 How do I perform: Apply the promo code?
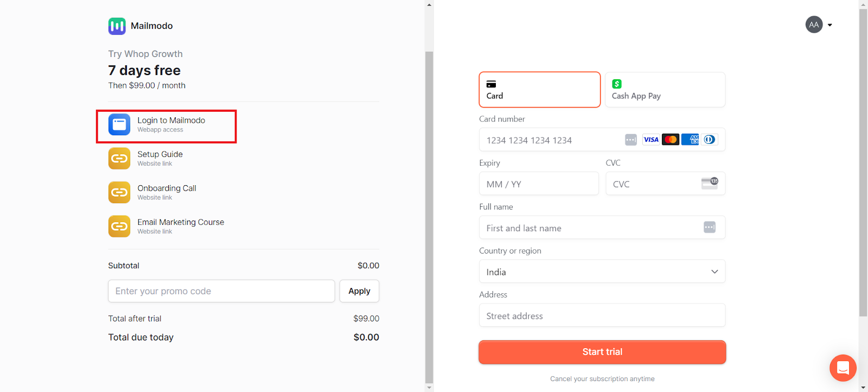click(x=359, y=291)
